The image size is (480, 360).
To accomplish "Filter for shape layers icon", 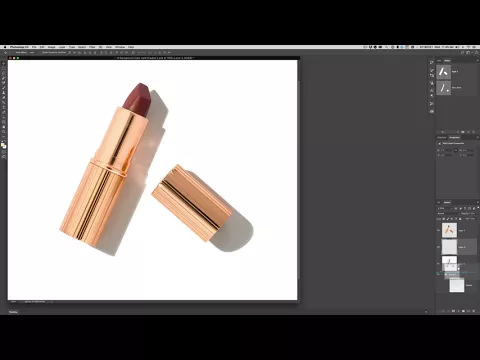I will (469, 208).
